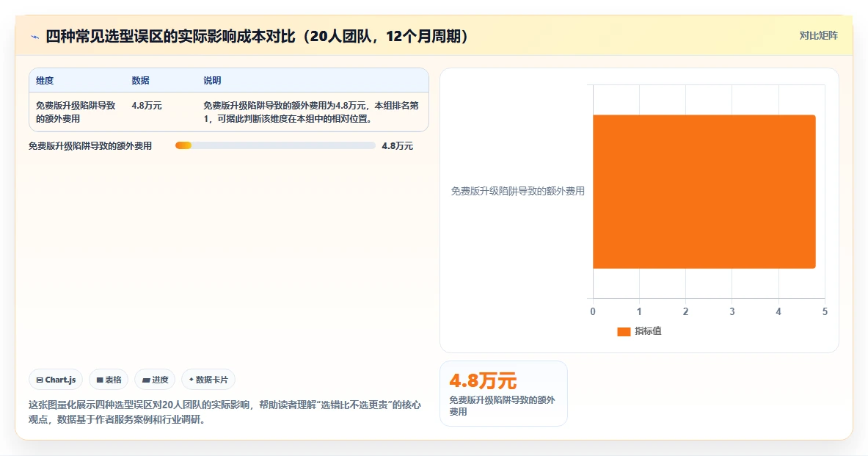Click the large orange 4.8万元 data card value
This screenshot has height=456, width=868.
point(483,380)
